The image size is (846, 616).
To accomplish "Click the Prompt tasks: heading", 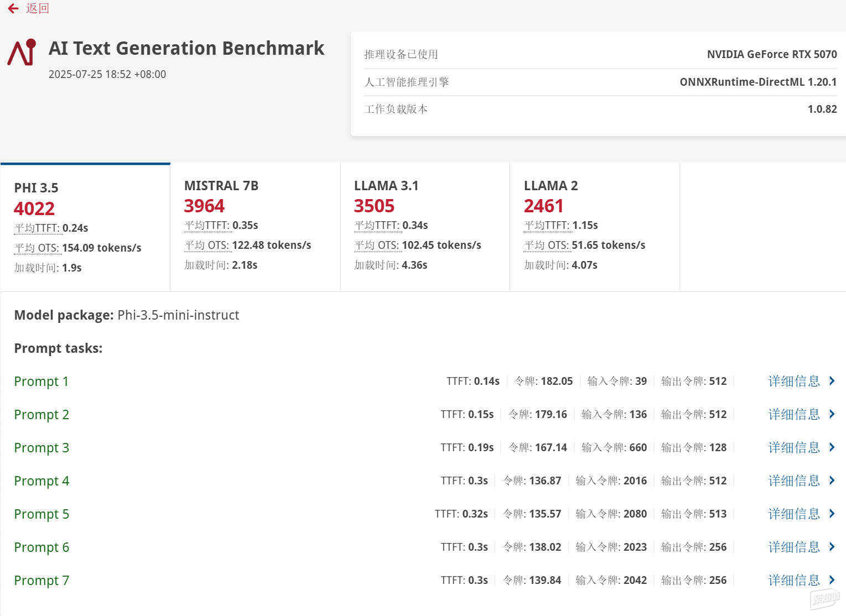I will point(58,348).
